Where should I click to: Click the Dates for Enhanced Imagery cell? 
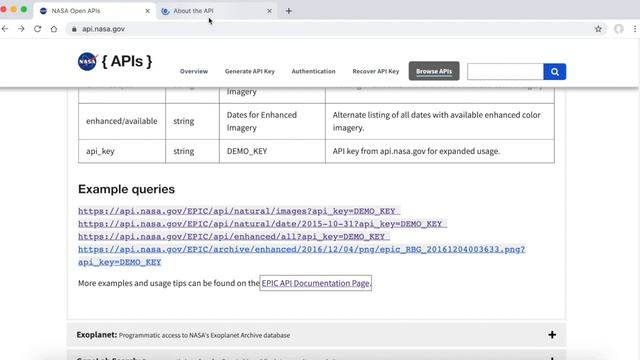click(272, 121)
